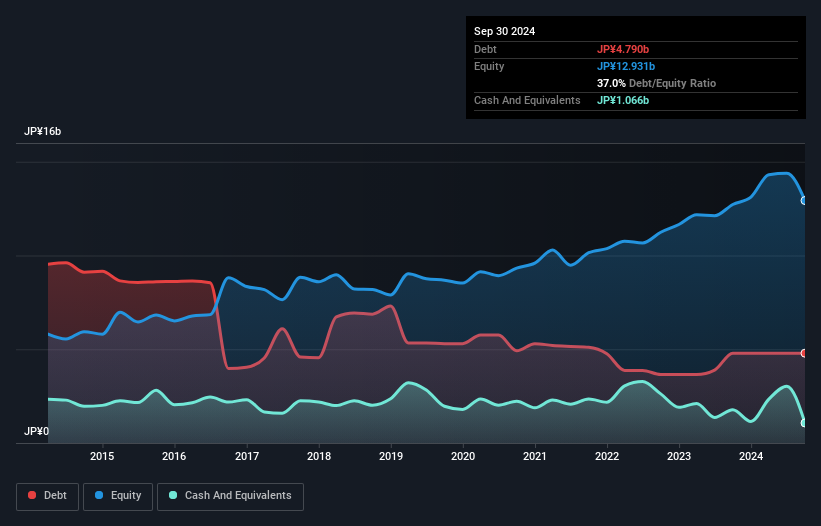This screenshot has height=526, width=821.
Task: Click the teal Cash legend dot
Action: 173,495
